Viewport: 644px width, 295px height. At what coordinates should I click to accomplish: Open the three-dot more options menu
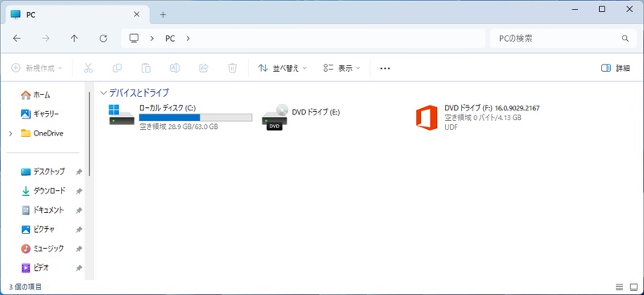click(385, 69)
